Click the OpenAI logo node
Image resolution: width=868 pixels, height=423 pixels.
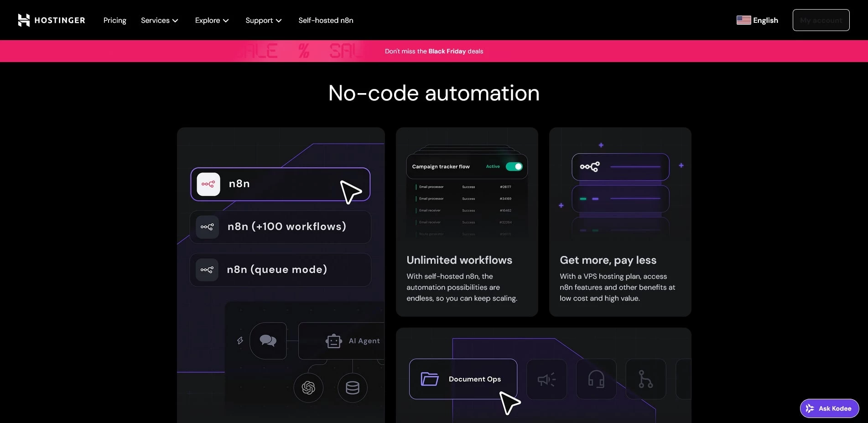308,388
